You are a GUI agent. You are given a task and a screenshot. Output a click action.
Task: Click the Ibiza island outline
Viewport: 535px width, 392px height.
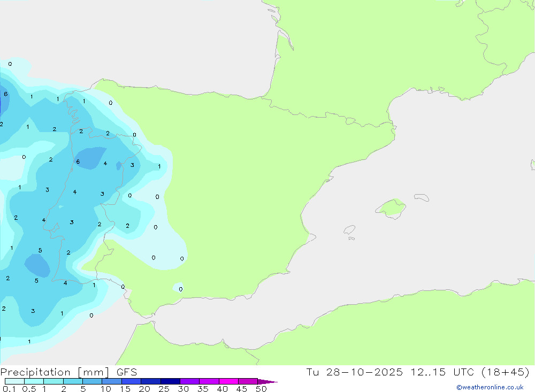pyautogui.click(x=349, y=229)
